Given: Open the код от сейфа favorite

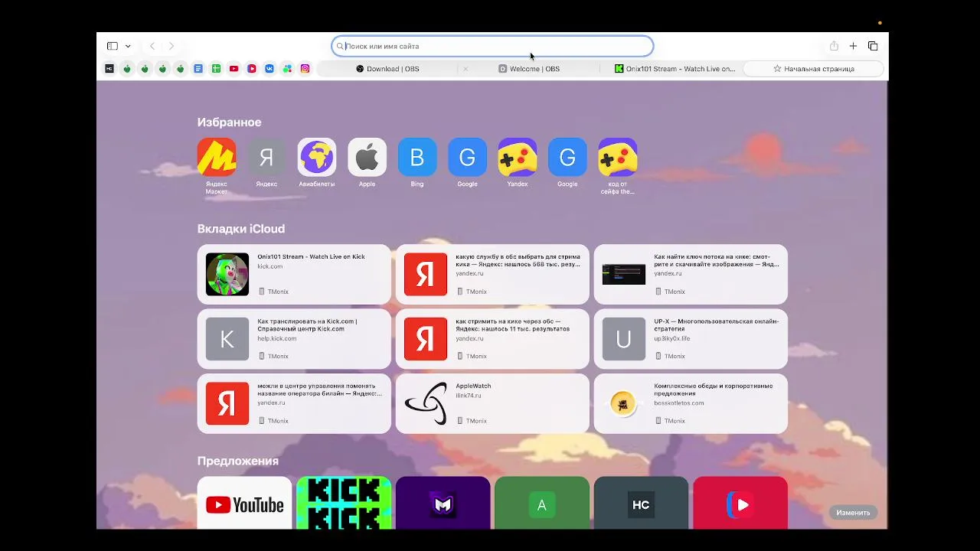Looking at the screenshot, I should [617, 165].
